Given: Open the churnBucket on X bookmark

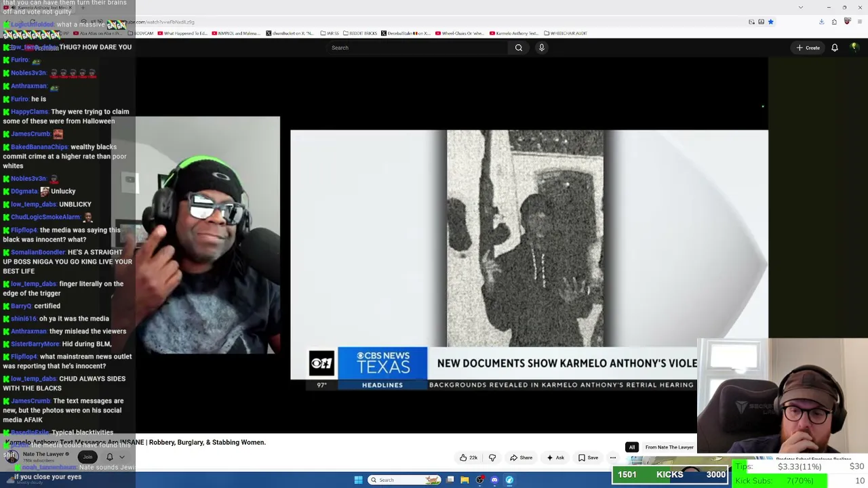Looking at the screenshot, I should [x=290, y=33].
